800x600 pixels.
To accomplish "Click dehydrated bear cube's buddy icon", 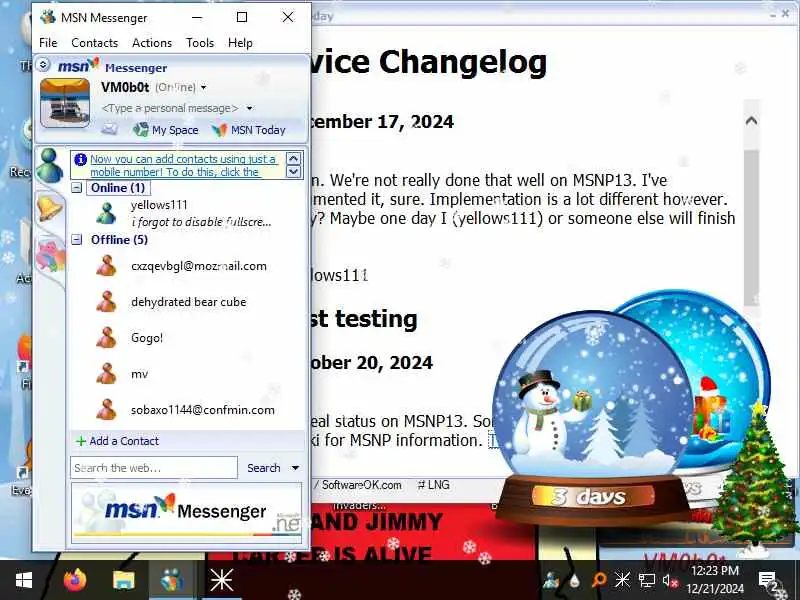I will point(106,302).
